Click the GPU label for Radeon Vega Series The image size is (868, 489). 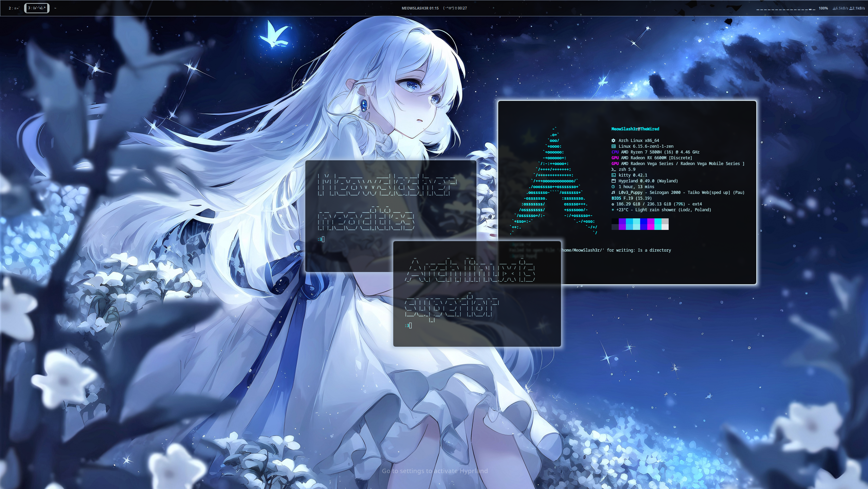tap(615, 163)
